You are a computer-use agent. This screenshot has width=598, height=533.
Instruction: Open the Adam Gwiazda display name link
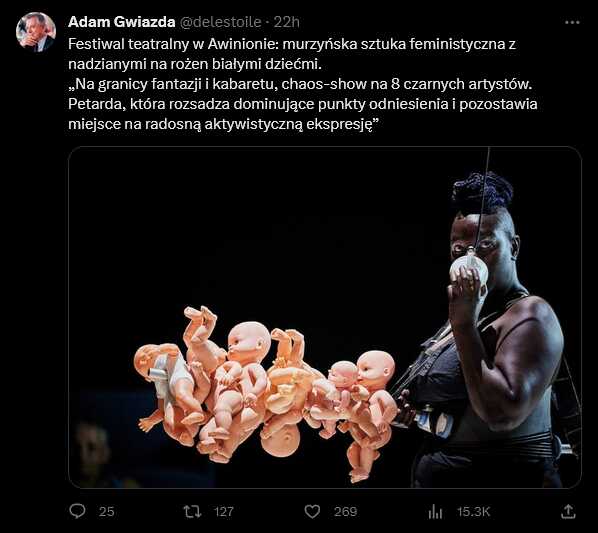click(x=122, y=22)
